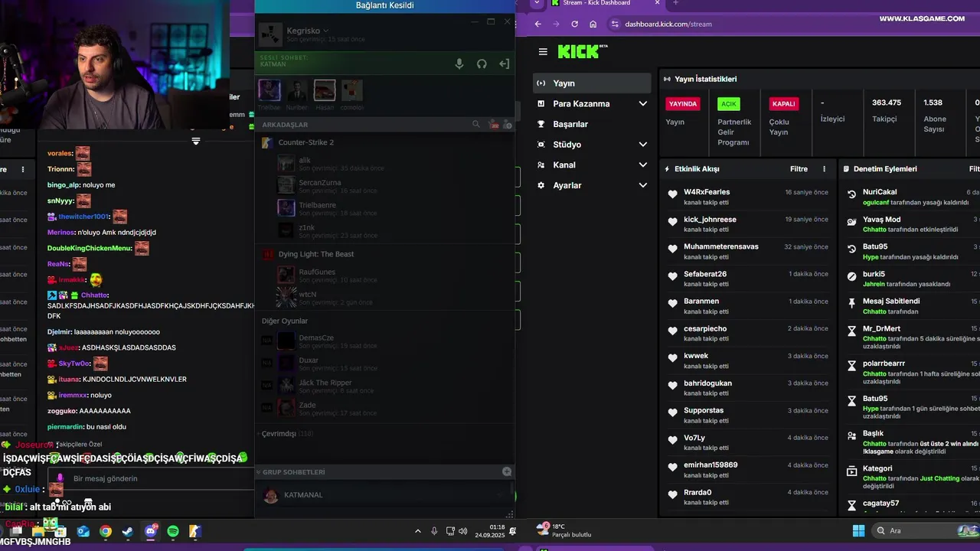
Task: Open Google Chrome from the taskbar
Action: pyautogui.click(x=106, y=531)
